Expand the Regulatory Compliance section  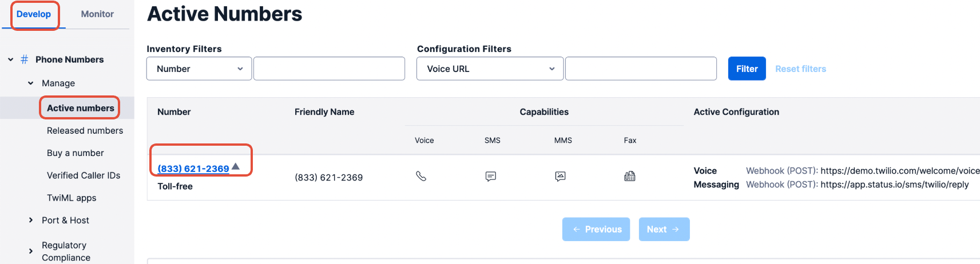31,251
